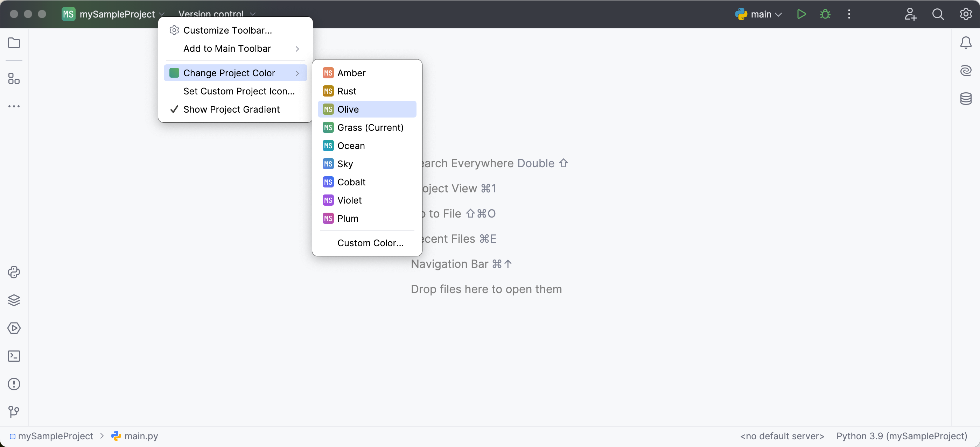Open Search Everywhere magnifier icon

[938, 14]
